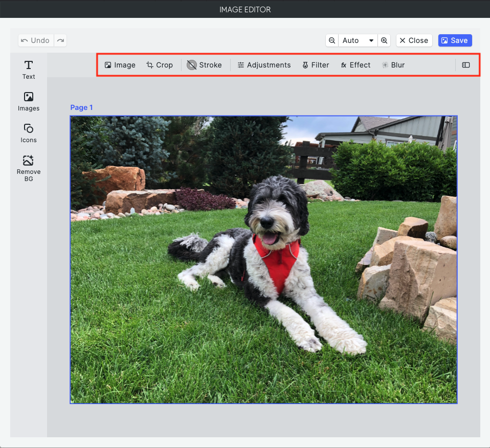Open the Icons library
This screenshot has width=490, height=448.
[28, 133]
